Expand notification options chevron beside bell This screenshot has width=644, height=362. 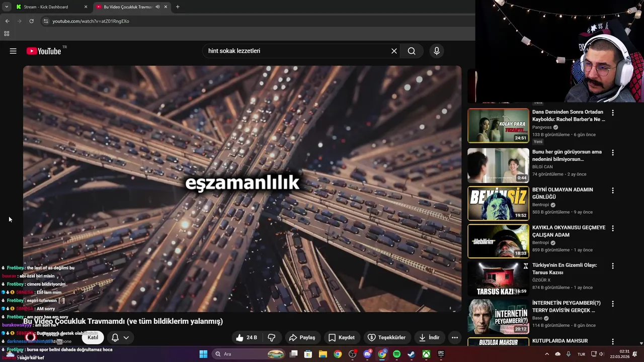[x=126, y=337]
